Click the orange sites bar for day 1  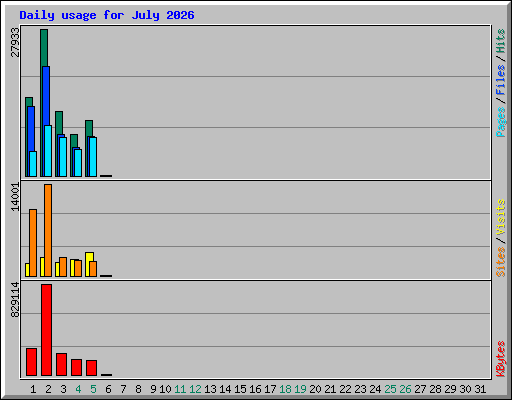(33, 243)
